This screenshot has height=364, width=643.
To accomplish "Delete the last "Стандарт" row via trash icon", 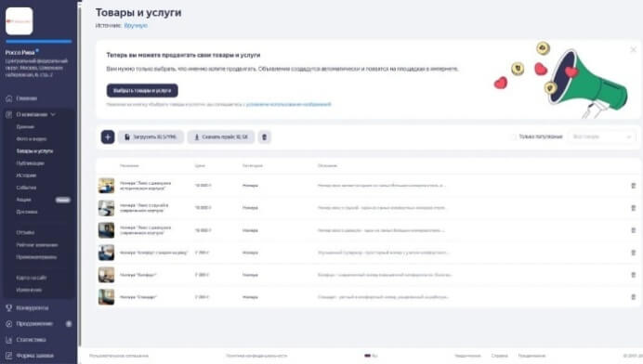I will click(x=633, y=297).
